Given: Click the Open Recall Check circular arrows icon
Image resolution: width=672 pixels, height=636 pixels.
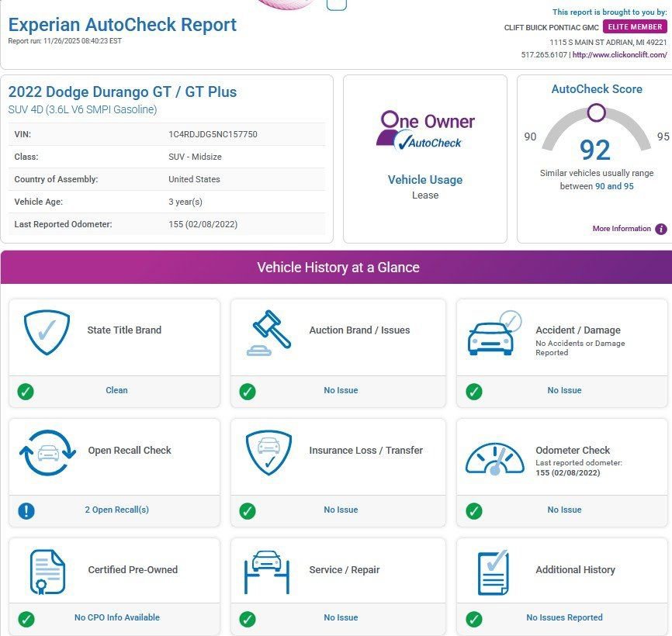Looking at the screenshot, I should (x=47, y=452).
